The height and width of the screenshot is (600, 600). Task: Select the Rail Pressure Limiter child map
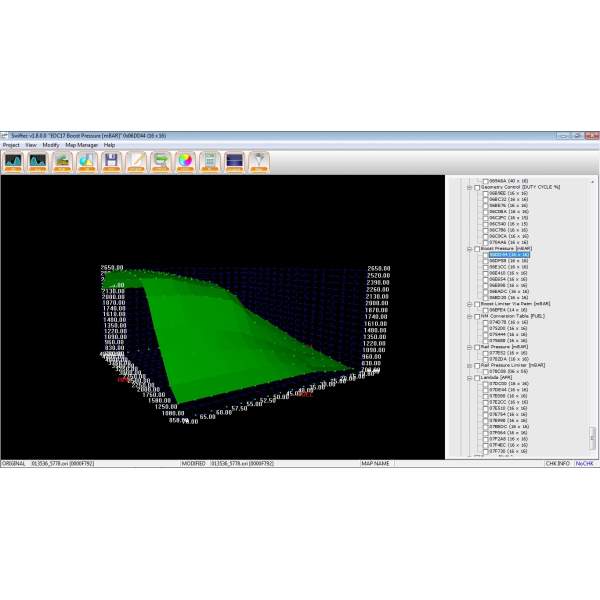(509, 371)
